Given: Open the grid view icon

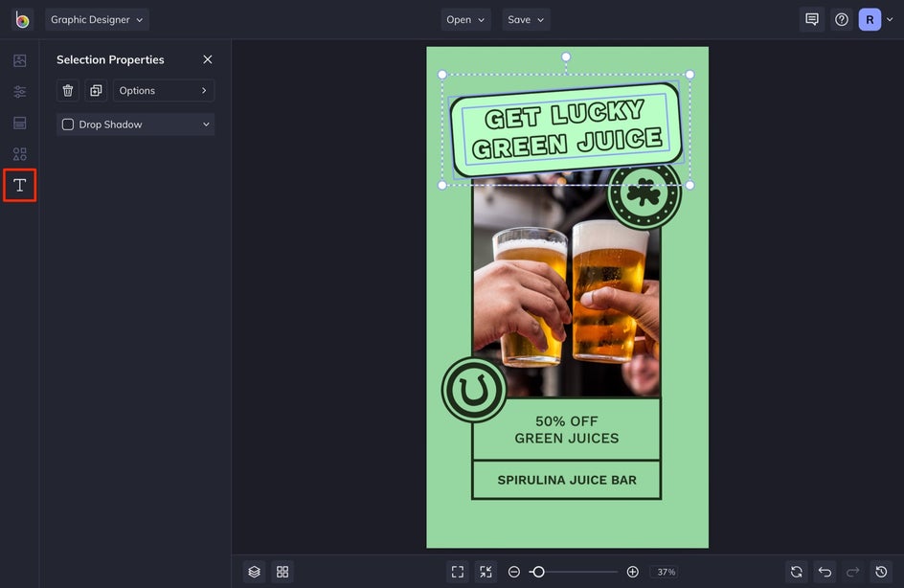Looking at the screenshot, I should 282,572.
